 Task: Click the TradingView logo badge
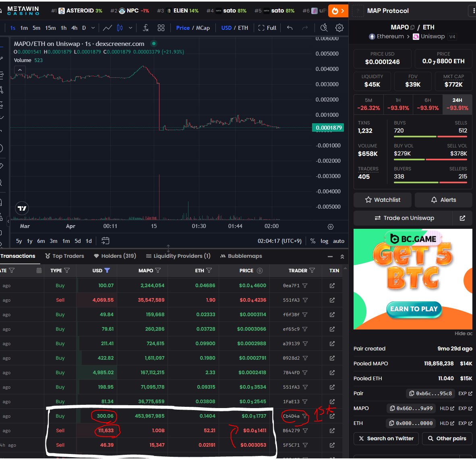tap(22, 208)
